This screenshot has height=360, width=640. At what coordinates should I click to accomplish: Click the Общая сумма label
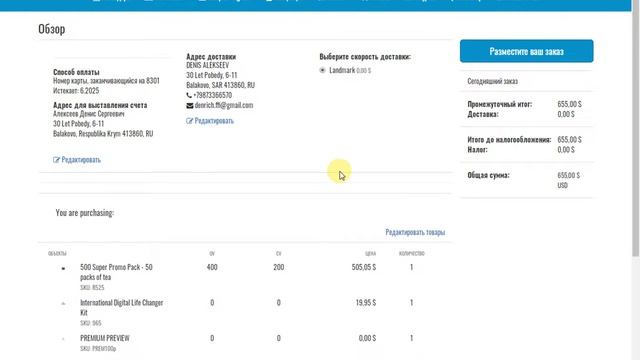point(489,175)
